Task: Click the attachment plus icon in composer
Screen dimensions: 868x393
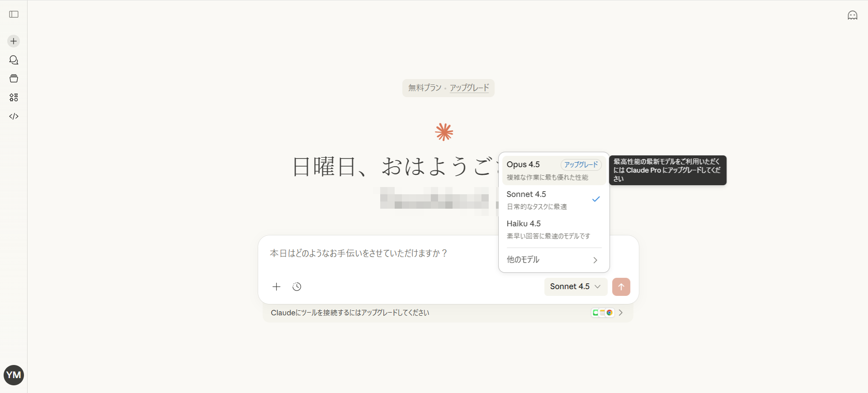Action: [x=276, y=287]
